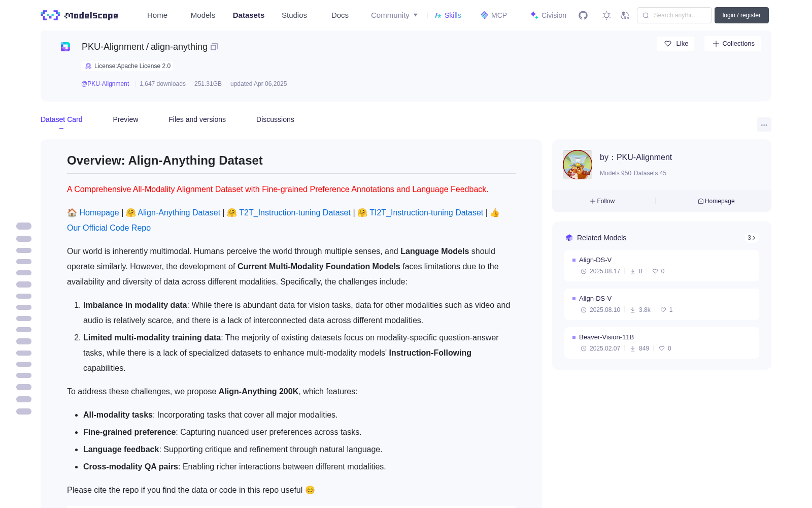
Task: Open the Beaver-Vision-11B related model
Action: coord(662,343)
